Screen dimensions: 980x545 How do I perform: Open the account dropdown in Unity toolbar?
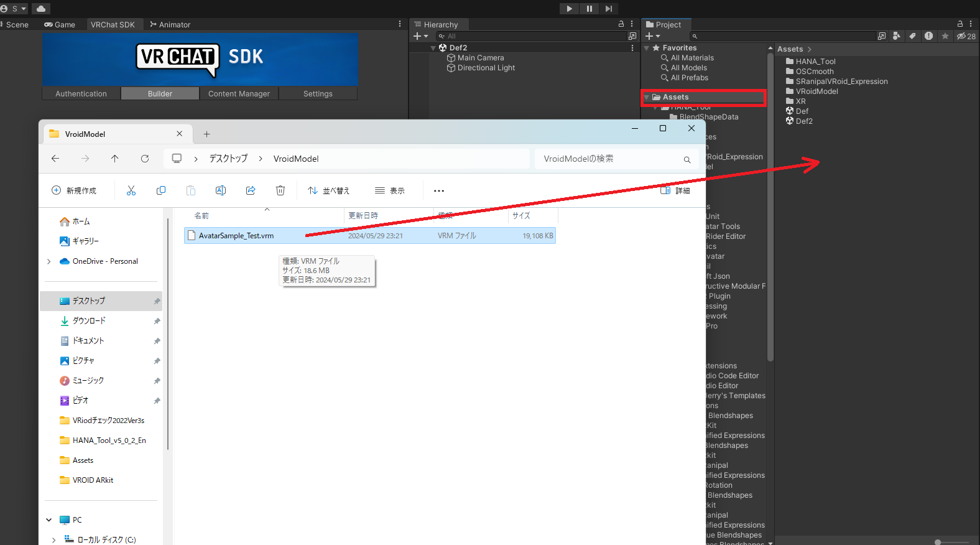[x=14, y=9]
